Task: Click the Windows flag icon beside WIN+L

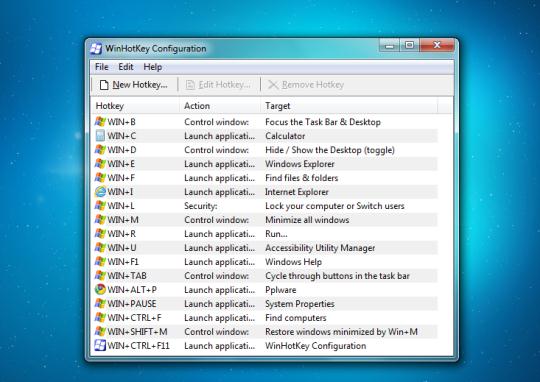Action: tap(100, 206)
